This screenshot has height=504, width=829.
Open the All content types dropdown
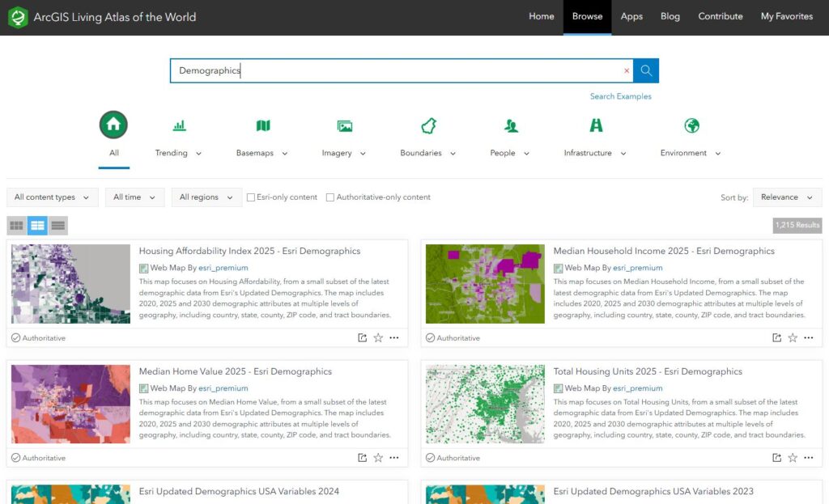pyautogui.click(x=53, y=197)
